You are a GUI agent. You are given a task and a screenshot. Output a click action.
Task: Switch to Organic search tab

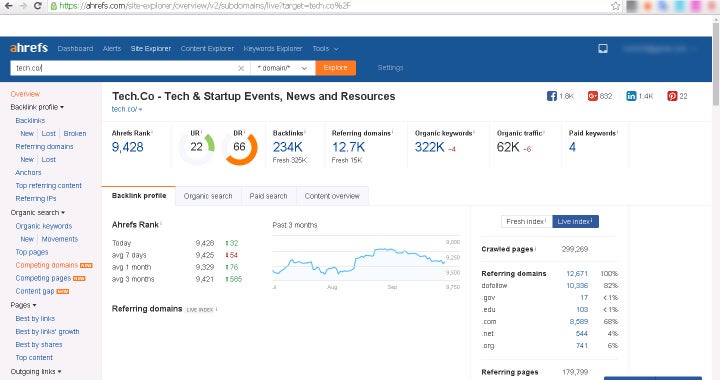pyautogui.click(x=208, y=196)
